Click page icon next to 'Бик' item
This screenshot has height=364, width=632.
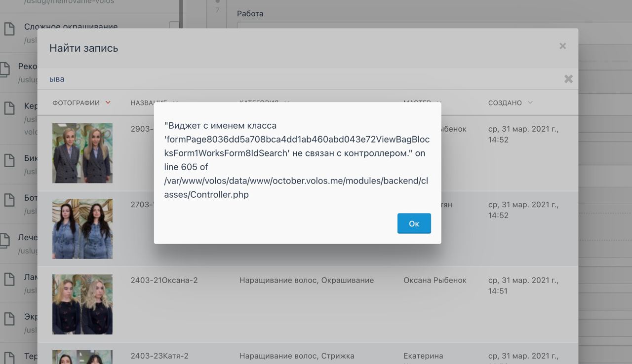tap(9, 160)
